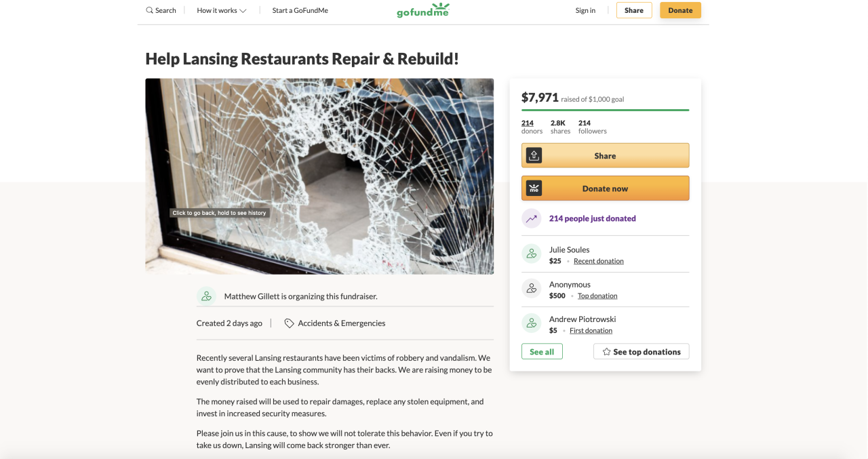This screenshot has width=868, height=459.
Task: Click the purple trending arrow icon
Action: coord(532,218)
